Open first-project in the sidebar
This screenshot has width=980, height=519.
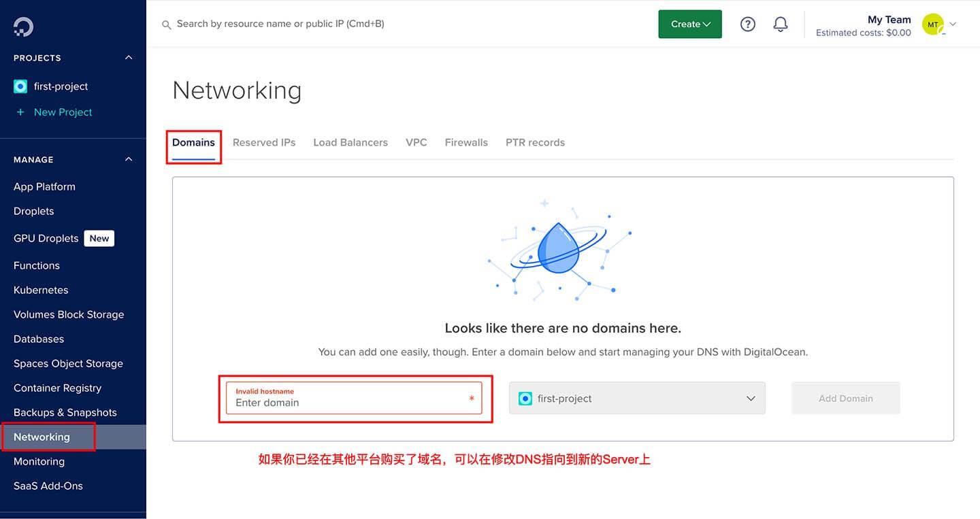[61, 86]
